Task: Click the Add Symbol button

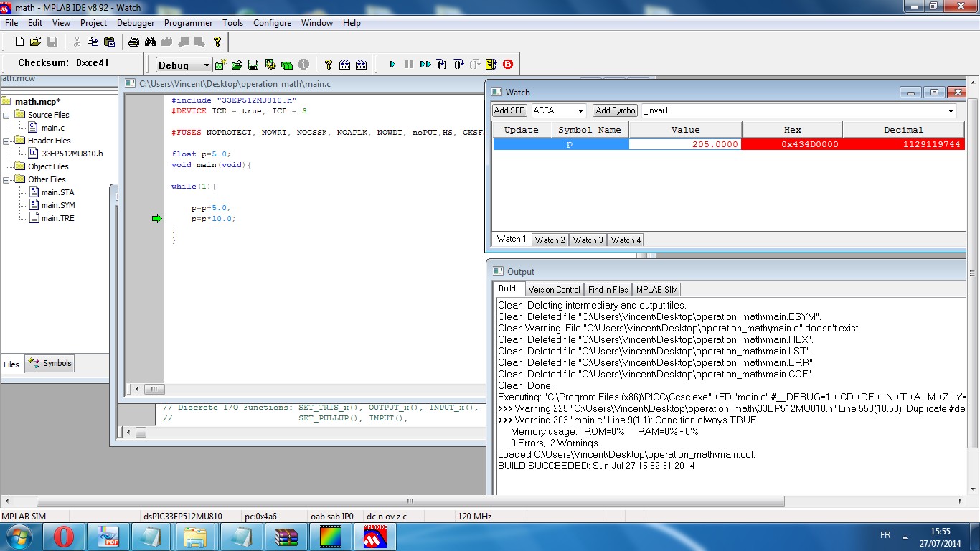Action: tap(616, 110)
